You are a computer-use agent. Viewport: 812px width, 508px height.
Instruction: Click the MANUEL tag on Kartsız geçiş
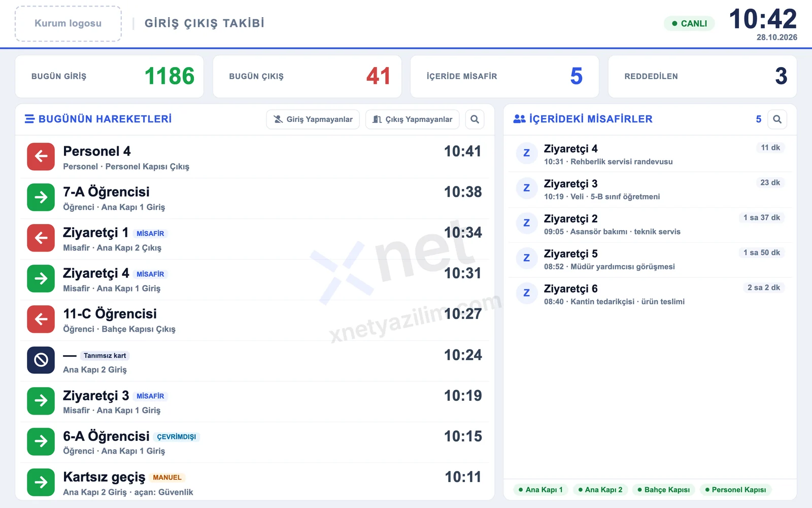(x=167, y=478)
